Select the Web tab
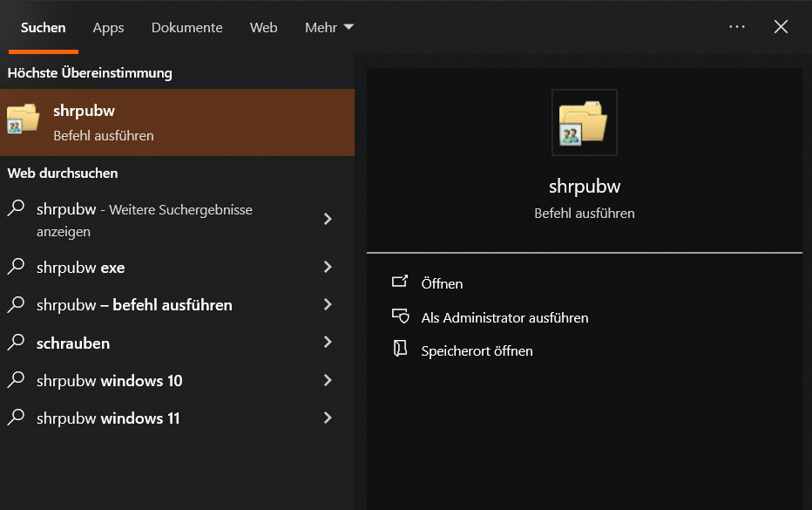Image resolution: width=812 pixels, height=510 pixels. (x=264, y=28)
